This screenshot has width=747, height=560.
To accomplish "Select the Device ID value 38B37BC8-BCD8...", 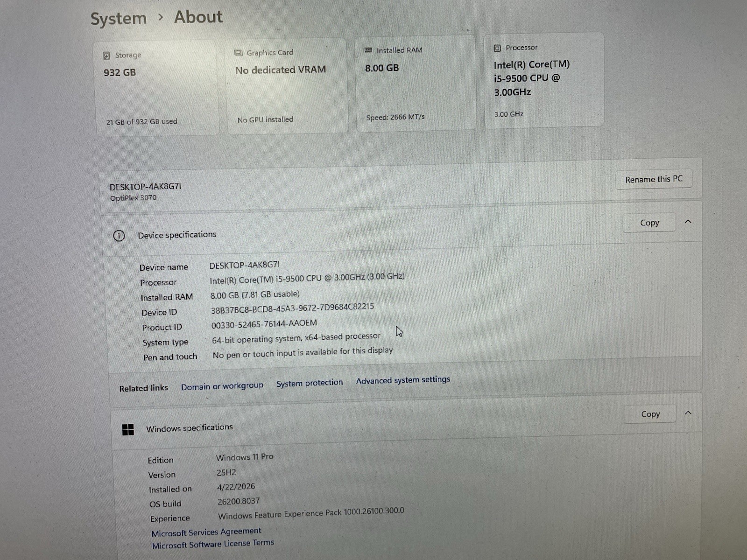I will [x=292, y=308].
